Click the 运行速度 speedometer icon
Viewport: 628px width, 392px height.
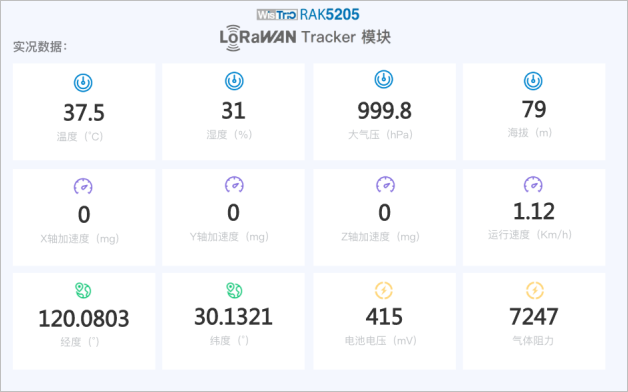pyautogui.click(x=533, y=184)
